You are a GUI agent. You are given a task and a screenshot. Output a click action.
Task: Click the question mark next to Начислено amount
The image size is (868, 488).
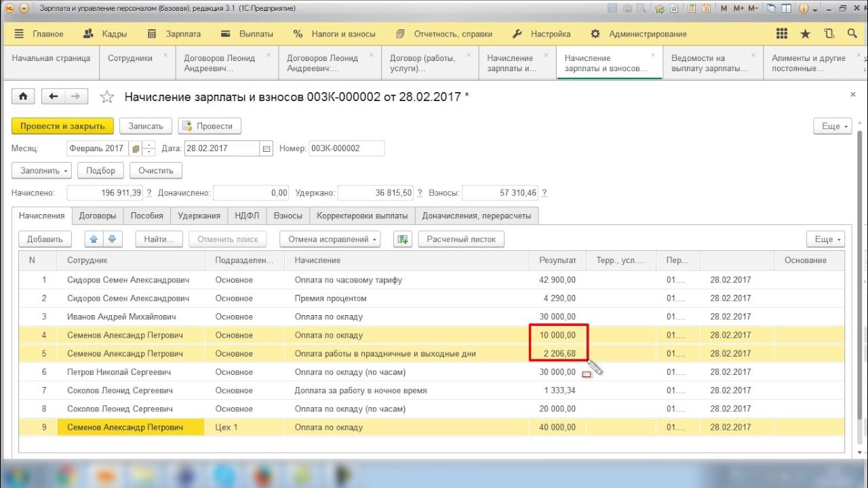(149, 193)
